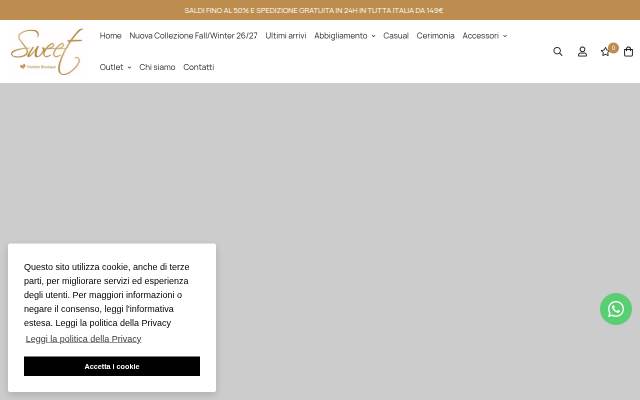Open Nuova Collezione Fall/Winter 26/27
The width and height of the screenshot is (640, 400).
point(193,36)
